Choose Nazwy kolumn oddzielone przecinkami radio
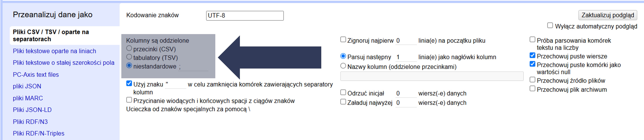Image resolution: width=644 pixels, height=140 pixels. point(343,66)
